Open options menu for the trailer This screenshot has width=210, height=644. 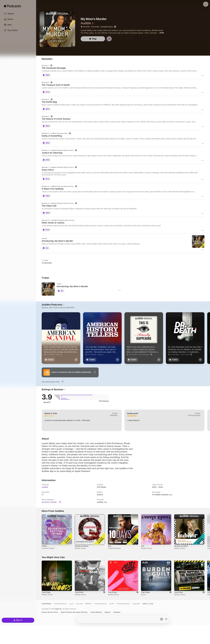120,290
